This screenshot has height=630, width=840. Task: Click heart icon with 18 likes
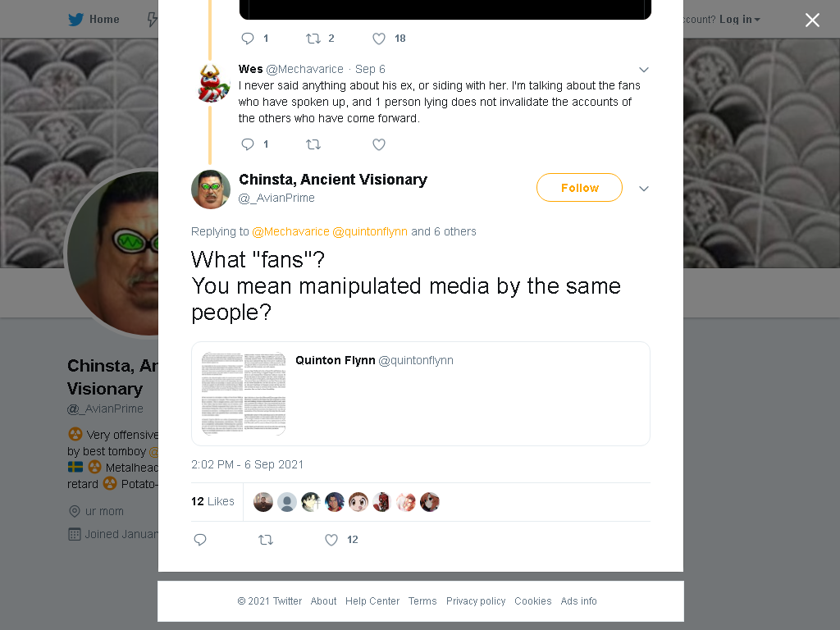(x=379, y=39)
